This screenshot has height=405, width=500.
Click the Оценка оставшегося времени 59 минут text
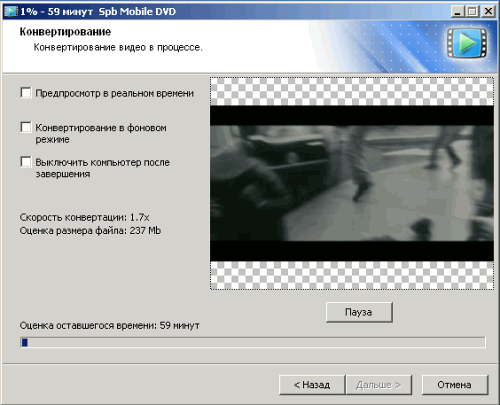110,325
